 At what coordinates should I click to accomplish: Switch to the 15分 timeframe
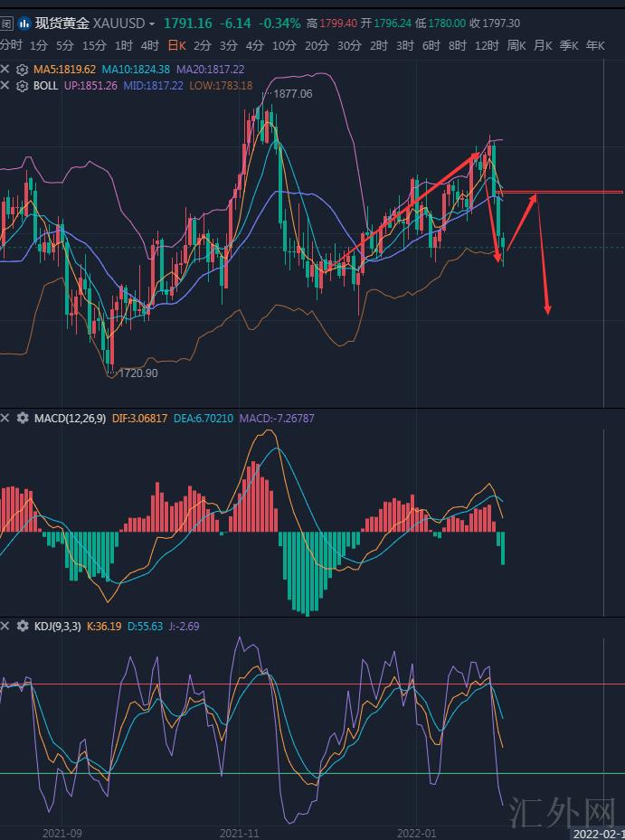tap(94, 45)
